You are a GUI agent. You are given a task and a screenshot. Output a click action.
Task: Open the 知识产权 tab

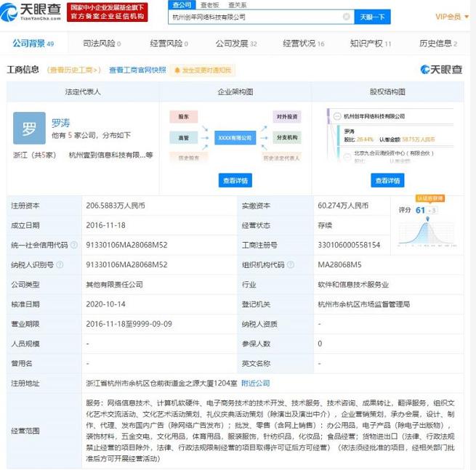tap(371, 44)
